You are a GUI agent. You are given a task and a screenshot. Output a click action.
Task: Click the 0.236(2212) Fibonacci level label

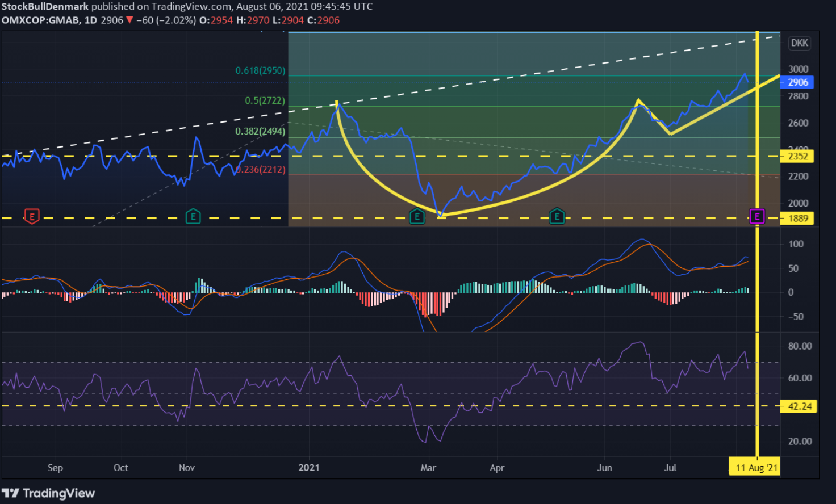click(x=260, y=169)
